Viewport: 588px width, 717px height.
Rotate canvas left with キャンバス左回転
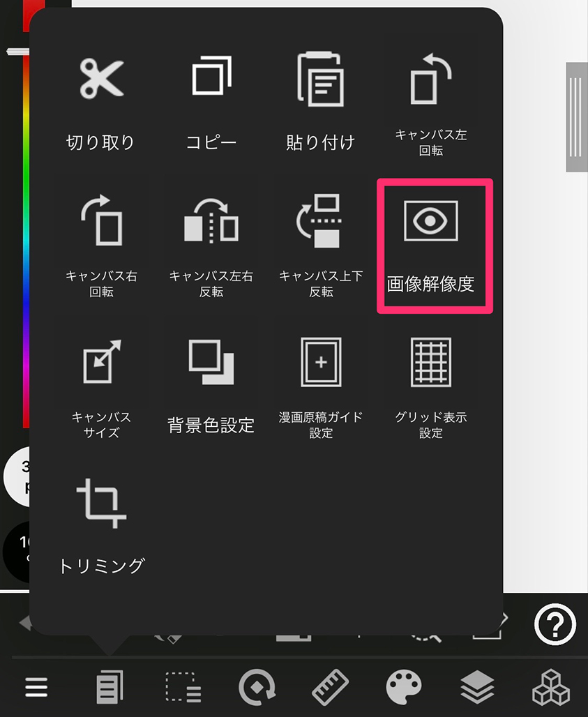pyautogui.click(x=431, y=78)
